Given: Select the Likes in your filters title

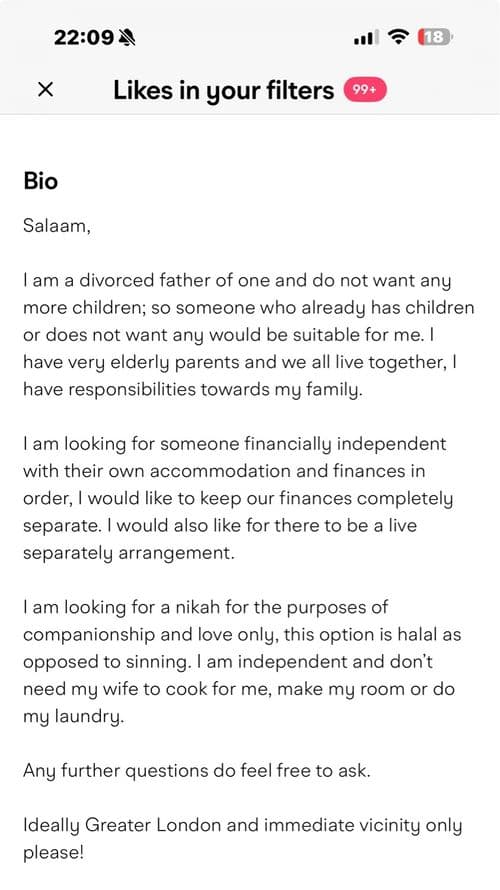Looking at the screenshot, I should pyautogui.click(x=224, y=90).
